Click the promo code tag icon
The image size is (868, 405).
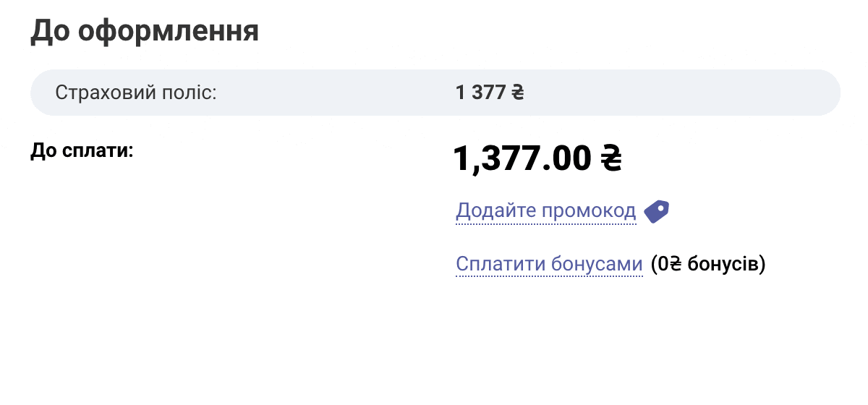[657, 211]
